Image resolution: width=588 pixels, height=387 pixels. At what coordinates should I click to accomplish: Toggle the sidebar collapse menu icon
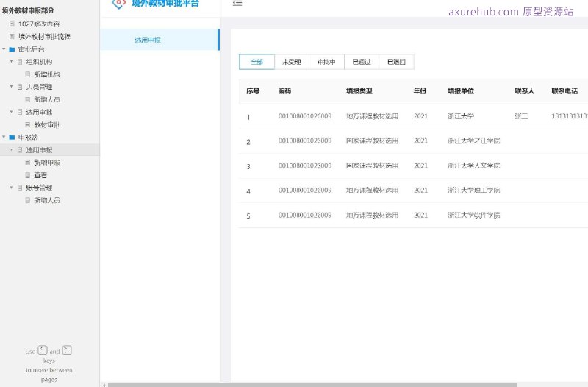click(237, 4)
